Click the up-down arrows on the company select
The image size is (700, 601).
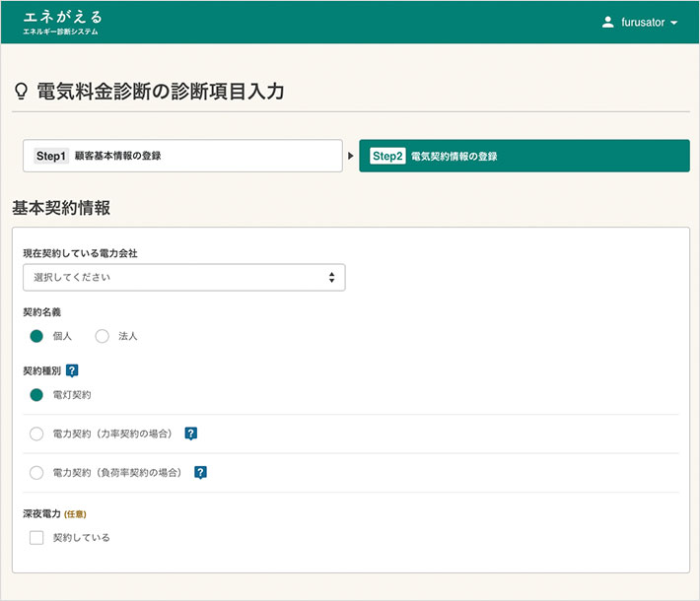pyautogui.click(x=331, y=278)
